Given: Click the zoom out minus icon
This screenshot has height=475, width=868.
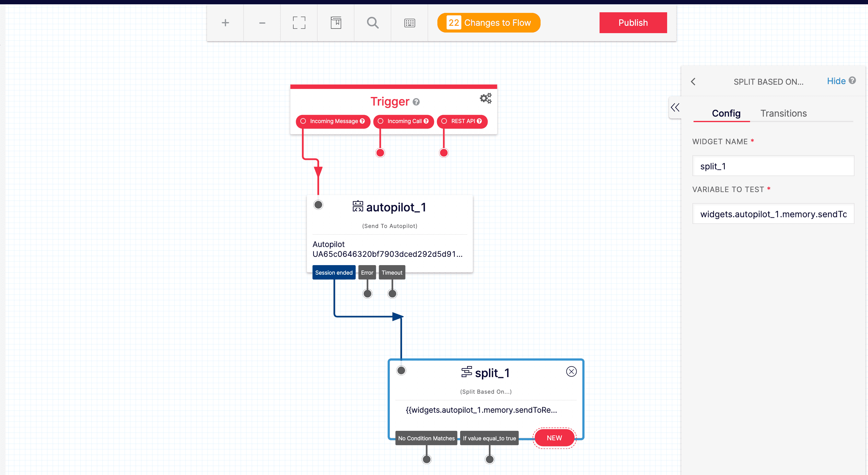Looking at the screenshot, I should coord(262,23).
